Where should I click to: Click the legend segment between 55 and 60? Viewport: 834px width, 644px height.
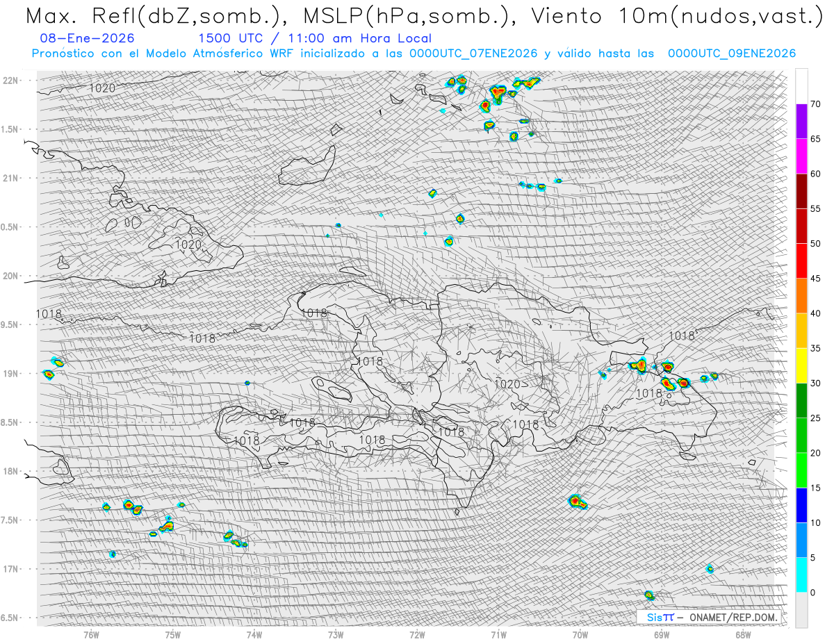[x=801, y=191]
